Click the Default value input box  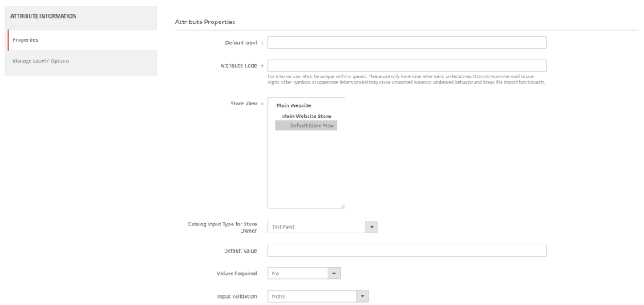[407, 251]
